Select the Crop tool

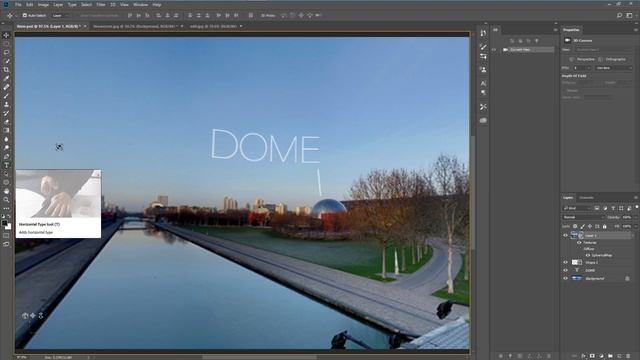point(6,70)
